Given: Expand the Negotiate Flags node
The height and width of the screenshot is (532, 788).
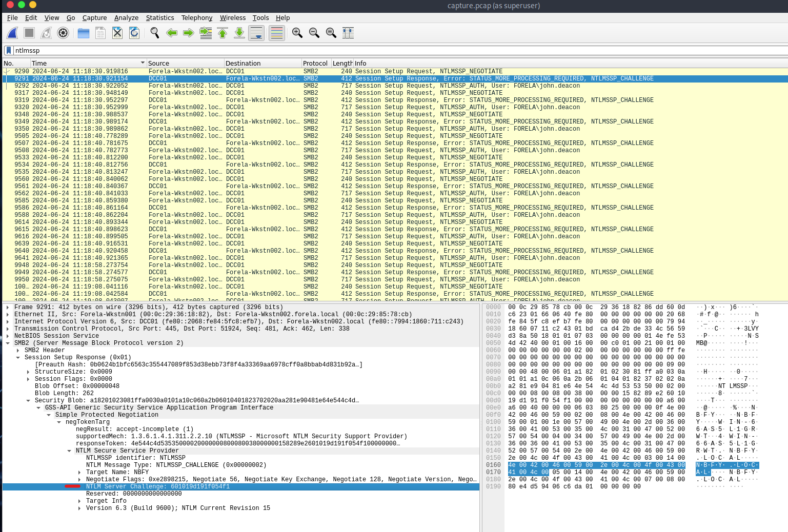Looking at the screenshot, I should [x=79, y=479].
